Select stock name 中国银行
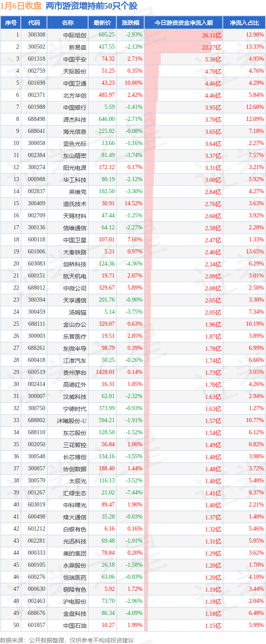Image resolution: width=266 pixels, height=644 pixels. click(75, 107)
